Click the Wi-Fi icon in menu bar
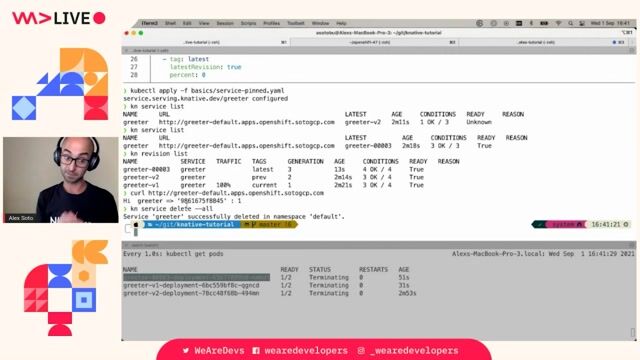The width and height of the screenshot is (640, 360). coord(558,23)
